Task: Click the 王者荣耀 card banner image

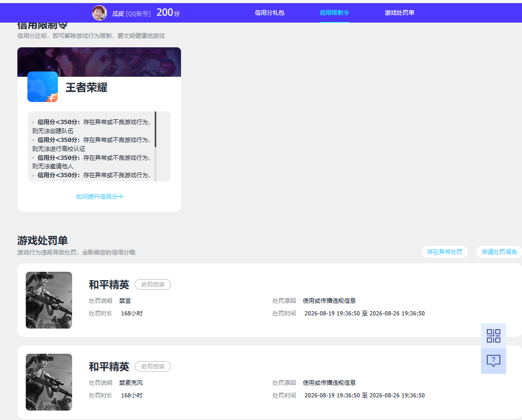Action: [99, 62]
